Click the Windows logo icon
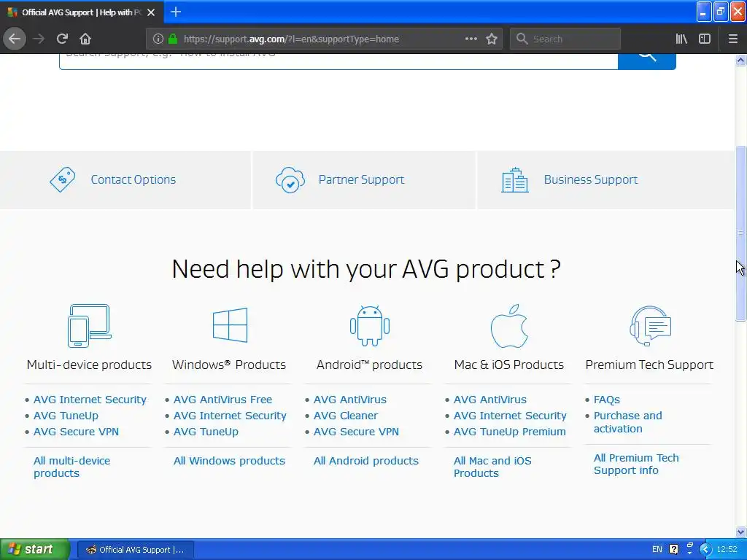This screenshot has height=560, width=747. point(230,324)
